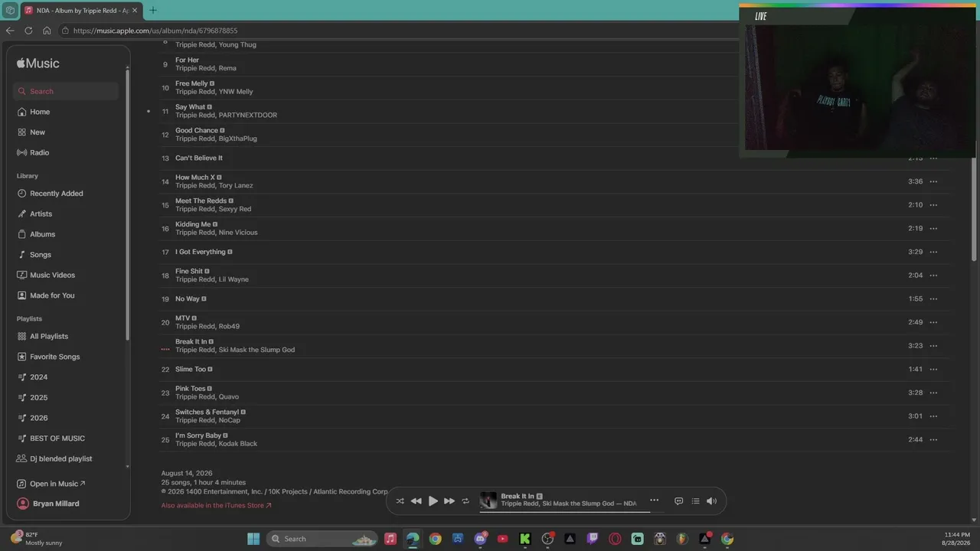Skip to previous track in player
980x551 pixels.
tap(416, 501)
